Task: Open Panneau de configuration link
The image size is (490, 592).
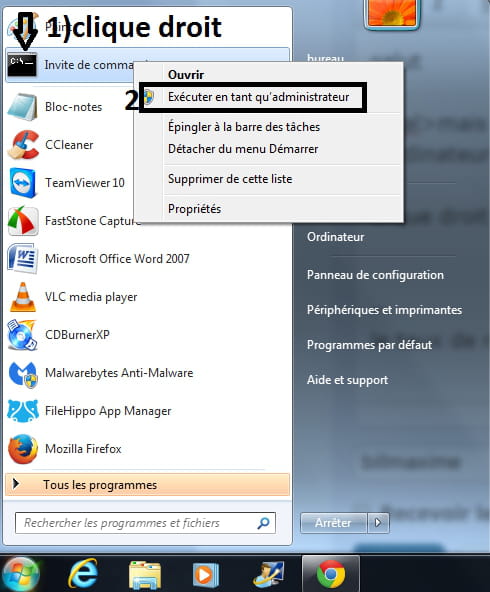Action: pyautogui.click(x=375, y=275)
